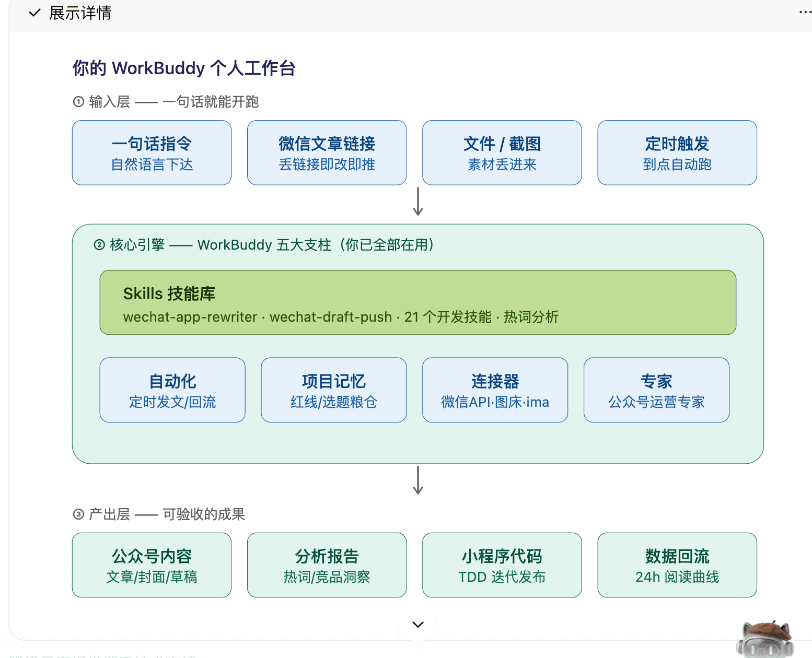Click the 定时触发 card
Screen dimensions: 812x658
677,153
